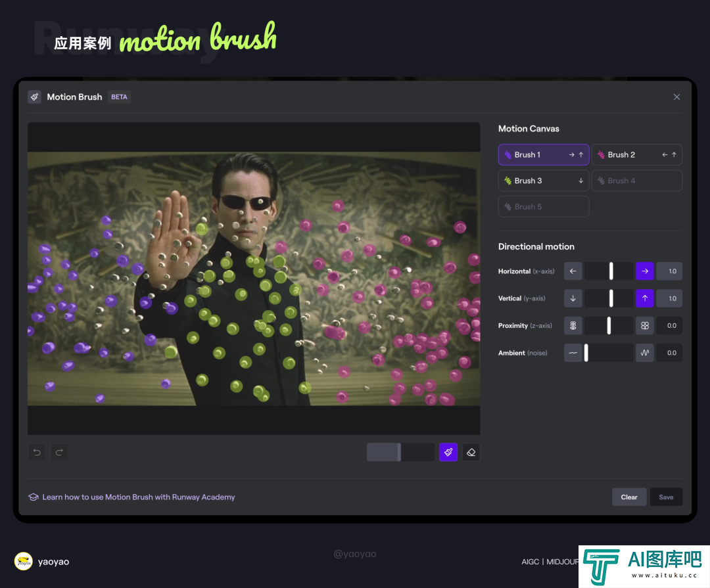This screenshot has height=588, width=710.
Task: Click the Runway Academy graduation cap icon
Action: (33, 497)
